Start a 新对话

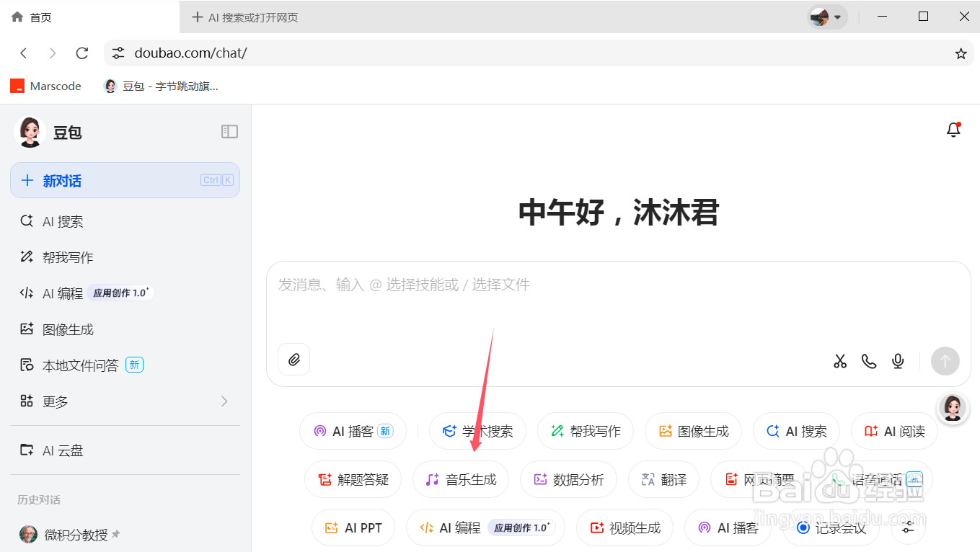[125, 180]
